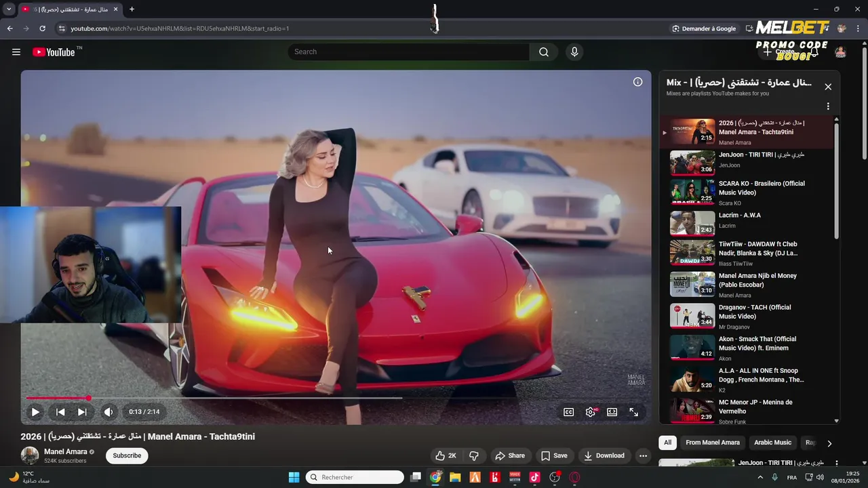The width and height of the screenshot is (868, 488).
Task: Open a new browser tab
Action: pos(132,9)
